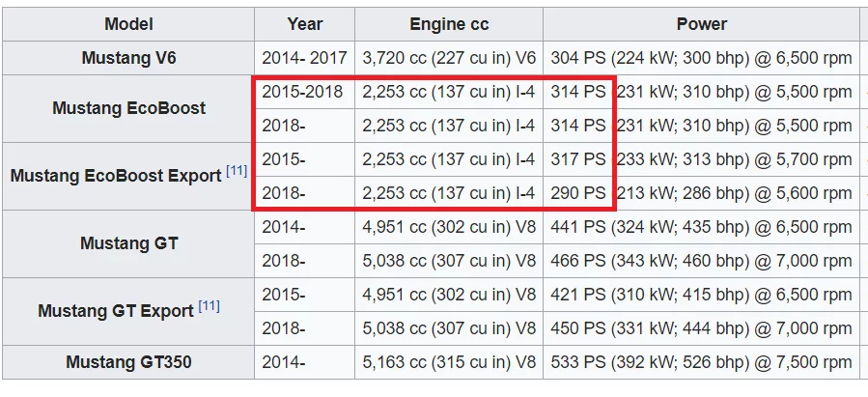This screenshot has height=397, width=868.
Task: Click the 533 PS power cell
Action: click(x=700, y=363)
